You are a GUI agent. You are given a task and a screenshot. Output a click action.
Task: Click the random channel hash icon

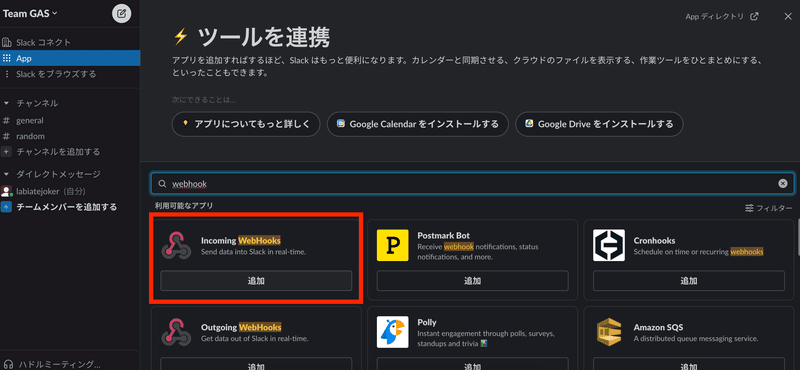[6, 136]
